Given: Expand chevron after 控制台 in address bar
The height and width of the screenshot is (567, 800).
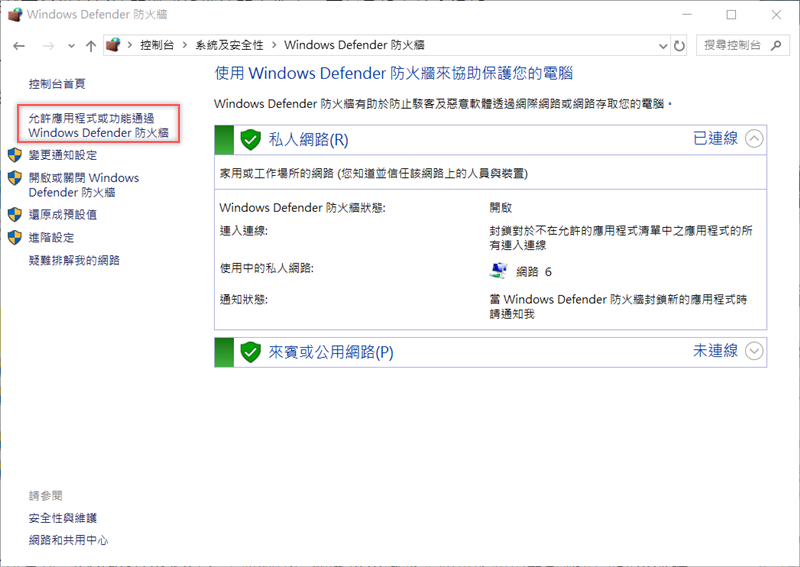Looking at the screenshot, I should (x=185, y=45).
